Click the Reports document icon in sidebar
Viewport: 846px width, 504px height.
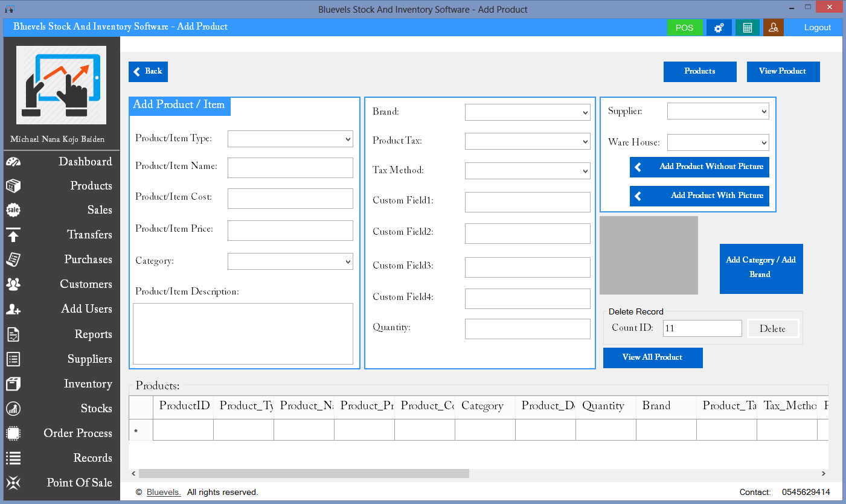pyautogui.click(x=13, y=334)
